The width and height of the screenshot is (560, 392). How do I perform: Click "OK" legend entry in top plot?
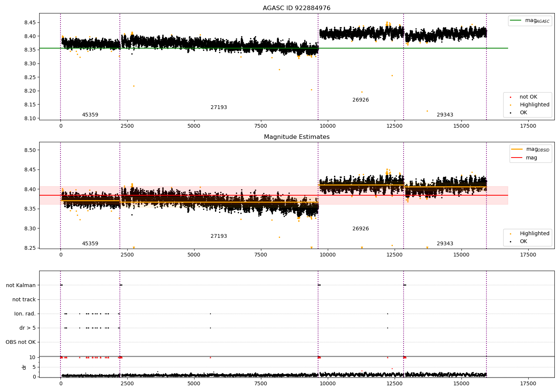pos(523,113)
